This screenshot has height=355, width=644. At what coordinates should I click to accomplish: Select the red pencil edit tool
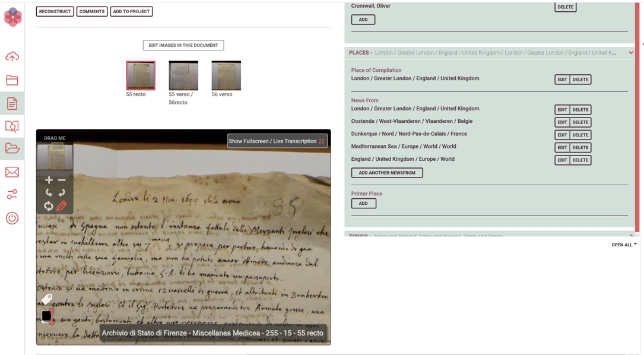point(62,205)
